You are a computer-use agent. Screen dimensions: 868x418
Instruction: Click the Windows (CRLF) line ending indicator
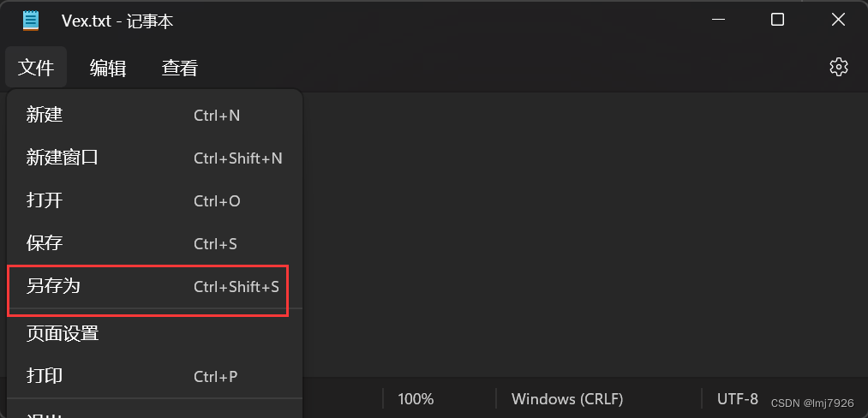567,399
